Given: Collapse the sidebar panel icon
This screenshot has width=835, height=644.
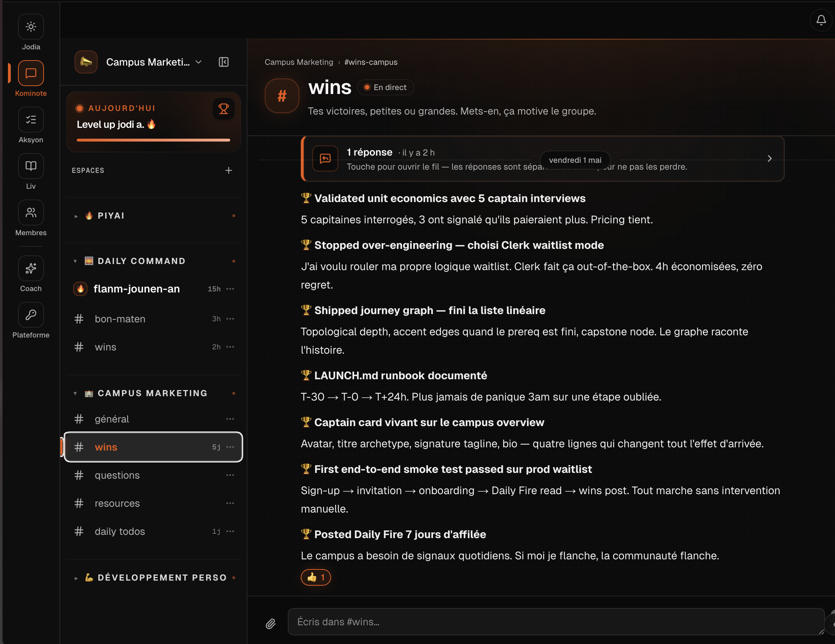Looking at the screenshot, I should pyautogui.click(x=224, y=62).
